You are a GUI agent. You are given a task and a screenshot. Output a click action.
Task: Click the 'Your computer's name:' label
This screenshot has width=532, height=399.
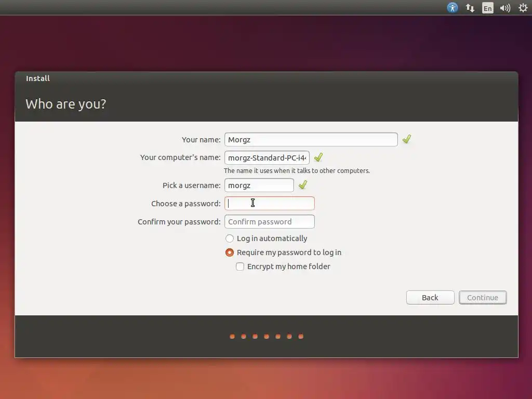(180, 157)
